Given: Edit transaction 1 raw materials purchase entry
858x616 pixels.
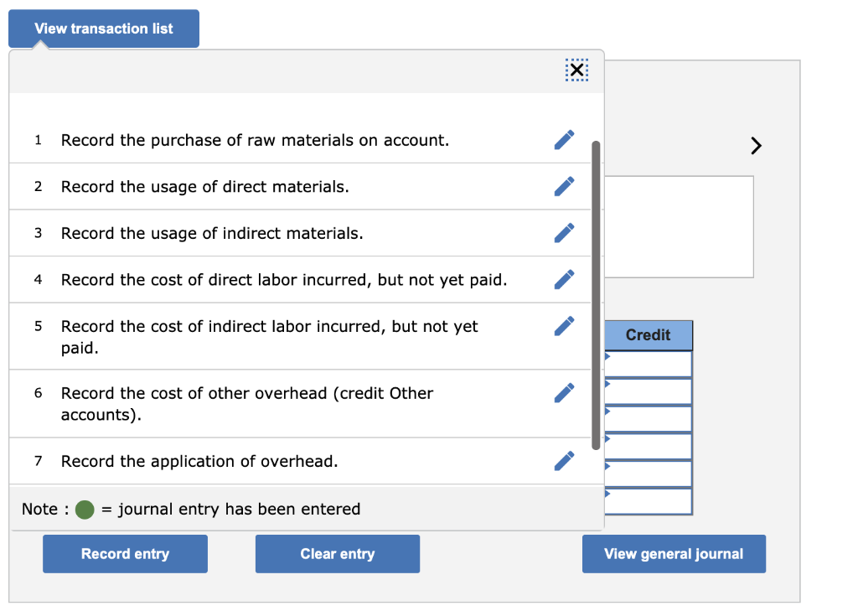Looking at the screenshot, I should click(564, 139).
